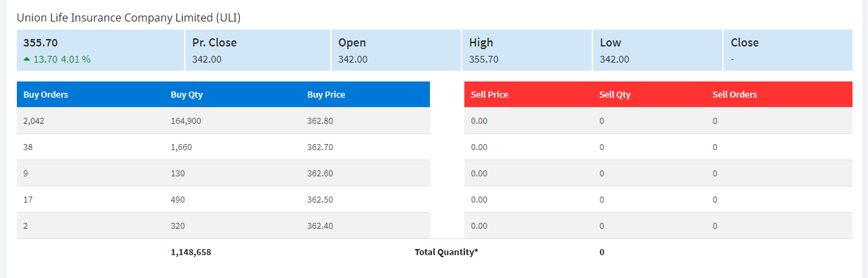The height and width of the screenshot is (278, 868).
Task: Select the 130 buy quantity cell
Action: point(178,174)
